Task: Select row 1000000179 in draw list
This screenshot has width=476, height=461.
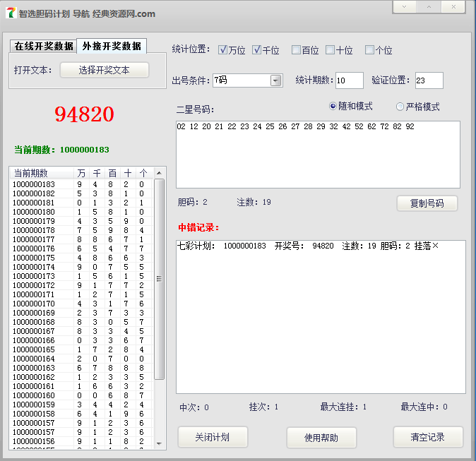Action: tap(81, 221)
